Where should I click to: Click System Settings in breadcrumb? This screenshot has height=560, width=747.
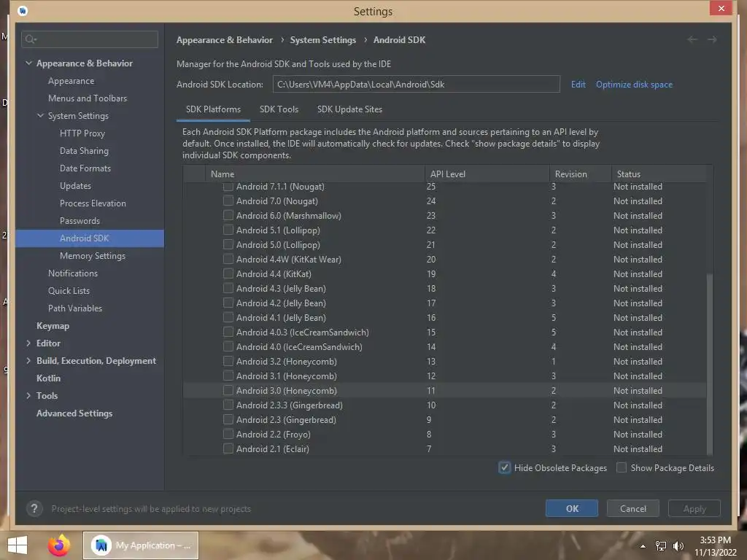pyautogui.click(x=323, y=40)
